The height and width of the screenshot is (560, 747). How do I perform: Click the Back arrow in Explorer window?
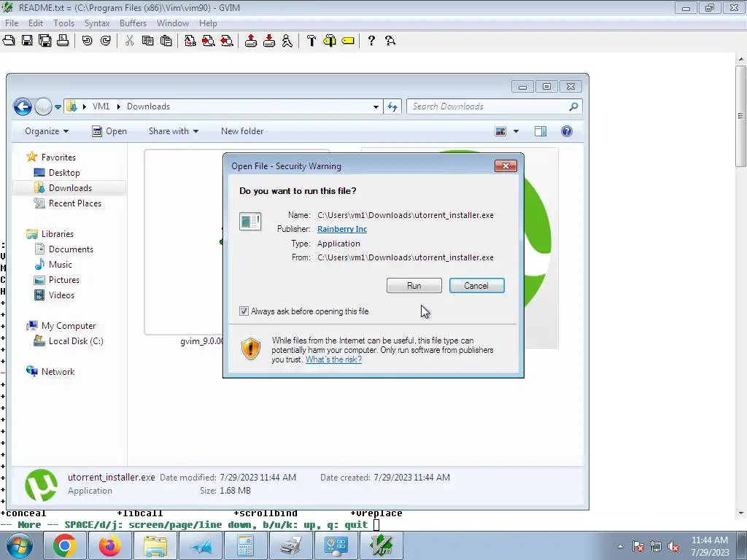23,106
